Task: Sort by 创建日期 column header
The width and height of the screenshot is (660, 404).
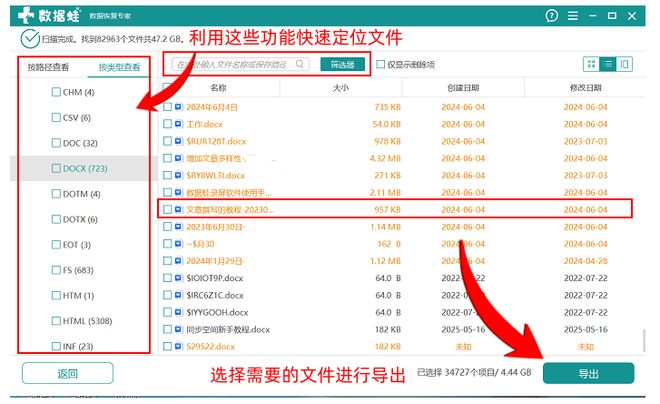Action: click(463, 88)
